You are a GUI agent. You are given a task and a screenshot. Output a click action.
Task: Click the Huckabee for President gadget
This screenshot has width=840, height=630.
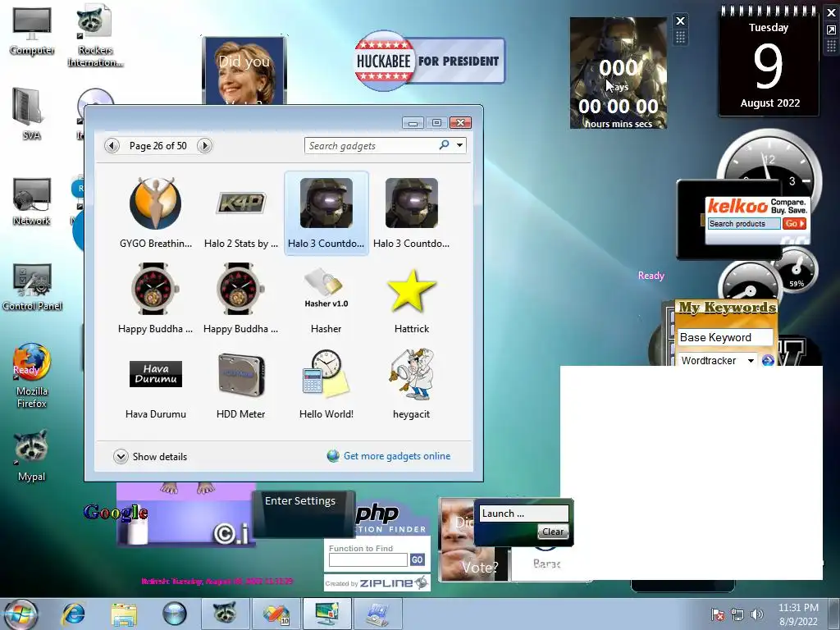(x=430, y=61)
